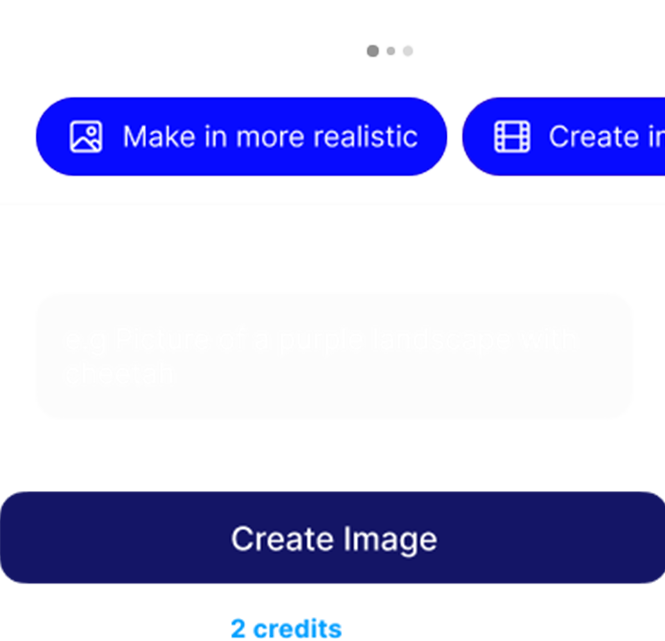Select the first darker pagination dot
Viewport: 665px width, 641px height.
click(x=373, y=51)
